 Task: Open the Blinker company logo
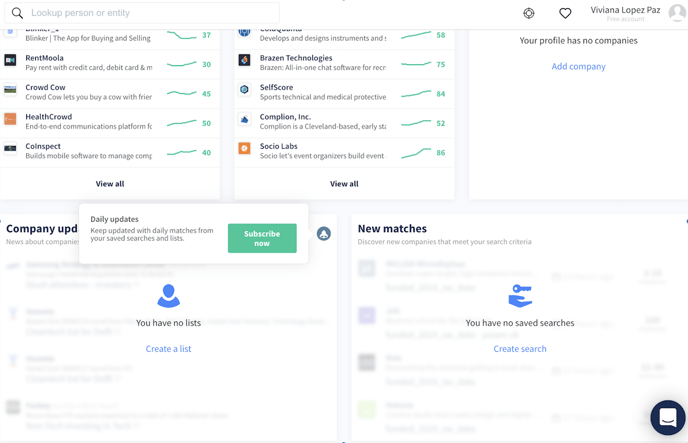click(10, 32)
